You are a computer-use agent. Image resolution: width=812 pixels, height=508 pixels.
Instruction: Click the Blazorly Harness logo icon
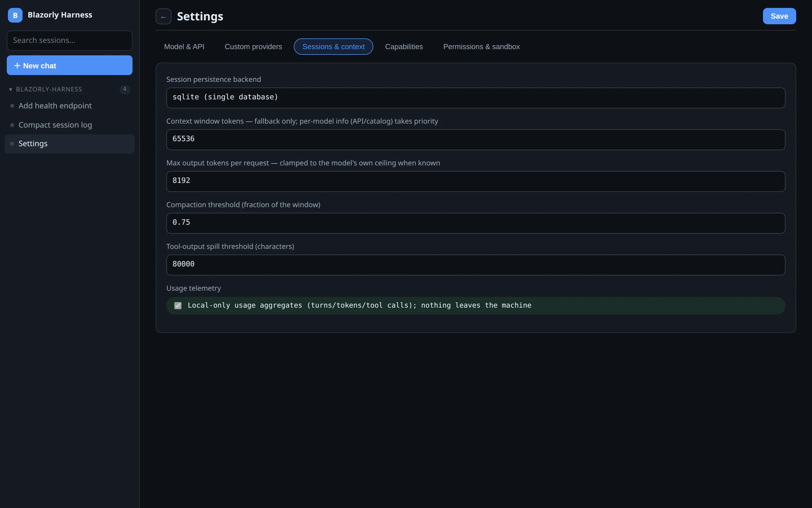pyautogui.click(x=15, y=15)
